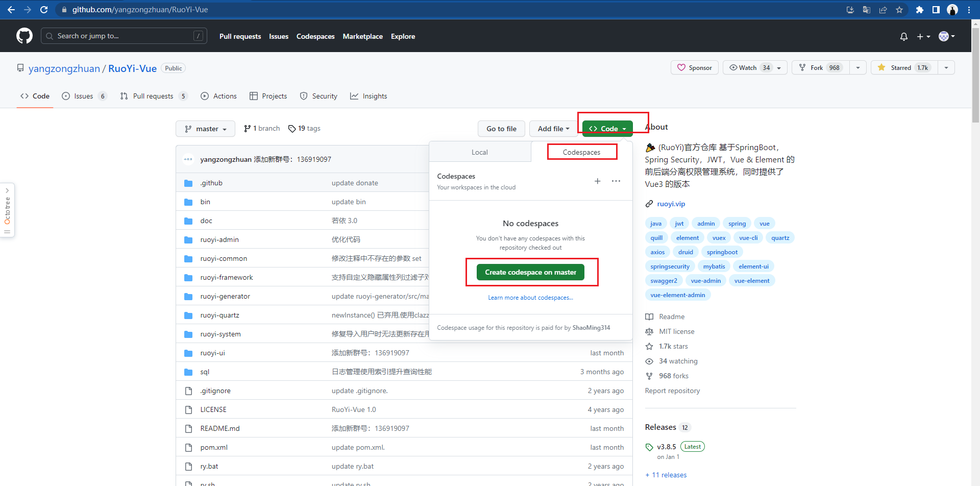The width and height of the screenshot is (980, 486).
Task: Open the Security tab
Action: tap(318, 96)
